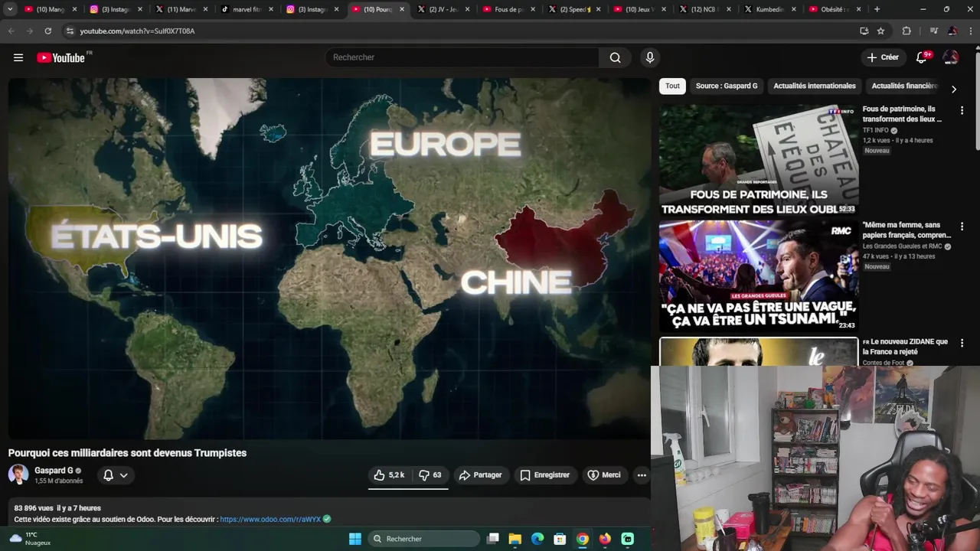View site information icon in address bar
Image resolution: width=980 pixels, height=551 pixels.
[x=70, y=31]
